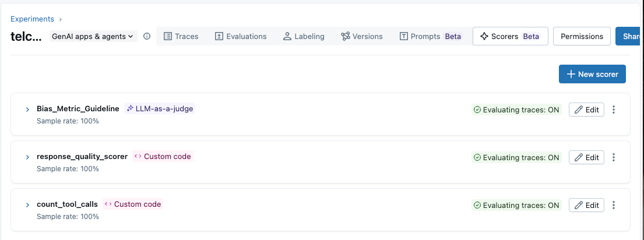The image size is (644, 240).
Task: Click Custom code badge on count_tool_calls
Action: click(x=133, y=204)
